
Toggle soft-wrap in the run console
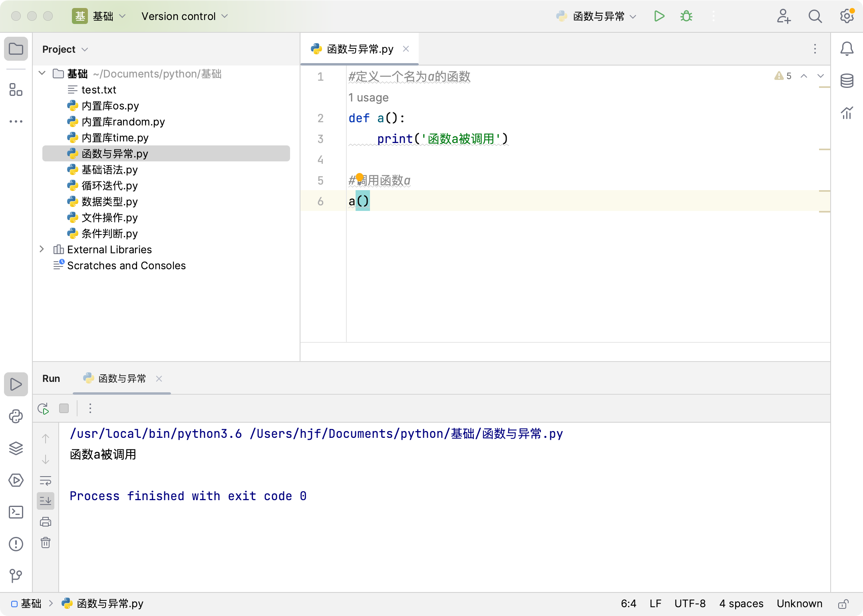tap(46, 480)
